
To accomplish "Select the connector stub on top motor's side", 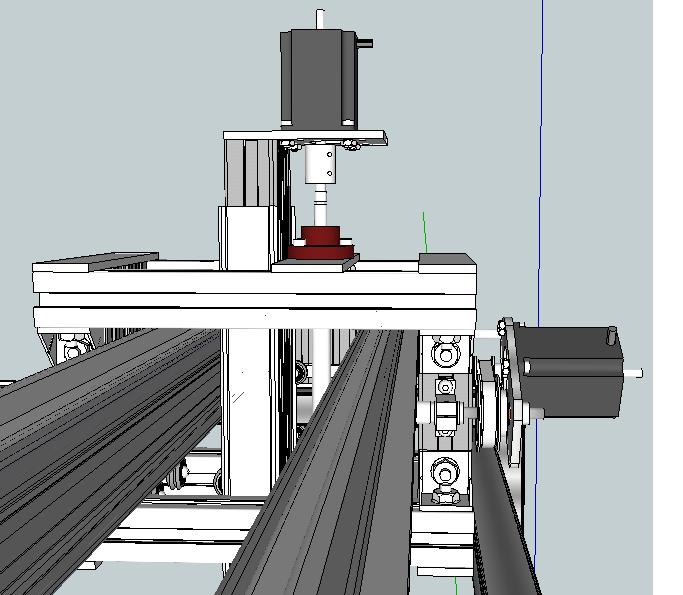I will tap(365, 43).
